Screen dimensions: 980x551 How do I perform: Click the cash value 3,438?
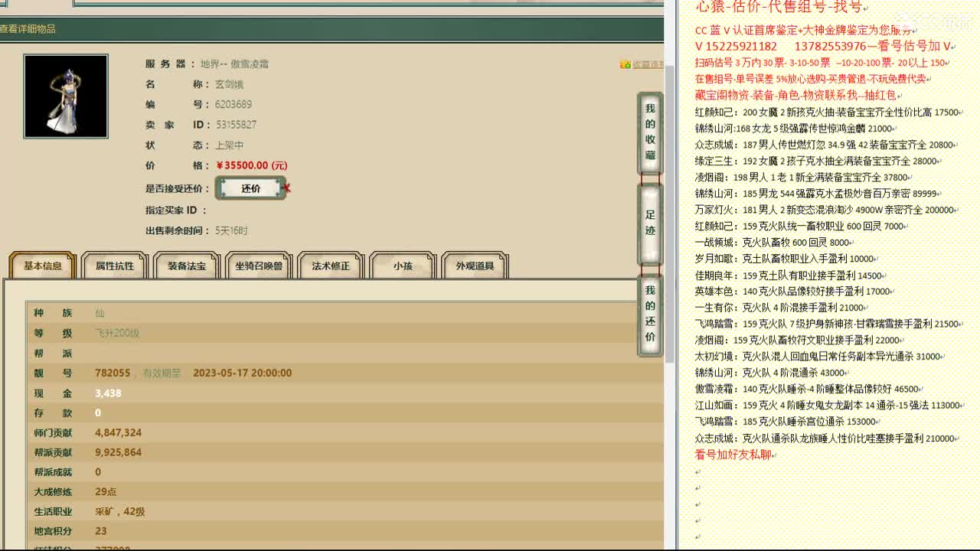[108, 393]
